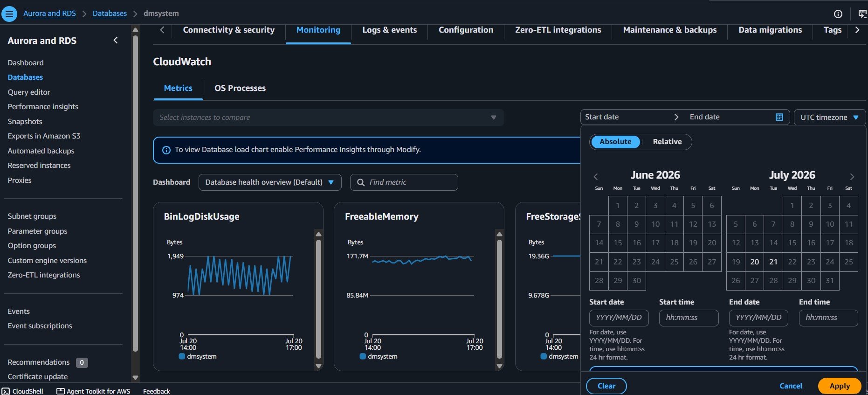This screenshot has width=868, height=395.
Task: Open the UTC timezone dropdown
Action: [830, 117]
